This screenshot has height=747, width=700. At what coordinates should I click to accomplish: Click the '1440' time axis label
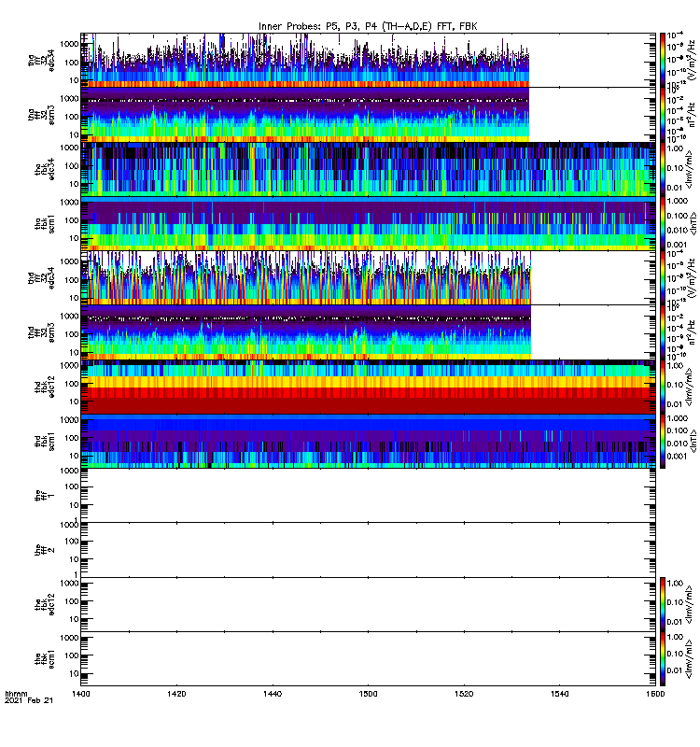(273, 694)
